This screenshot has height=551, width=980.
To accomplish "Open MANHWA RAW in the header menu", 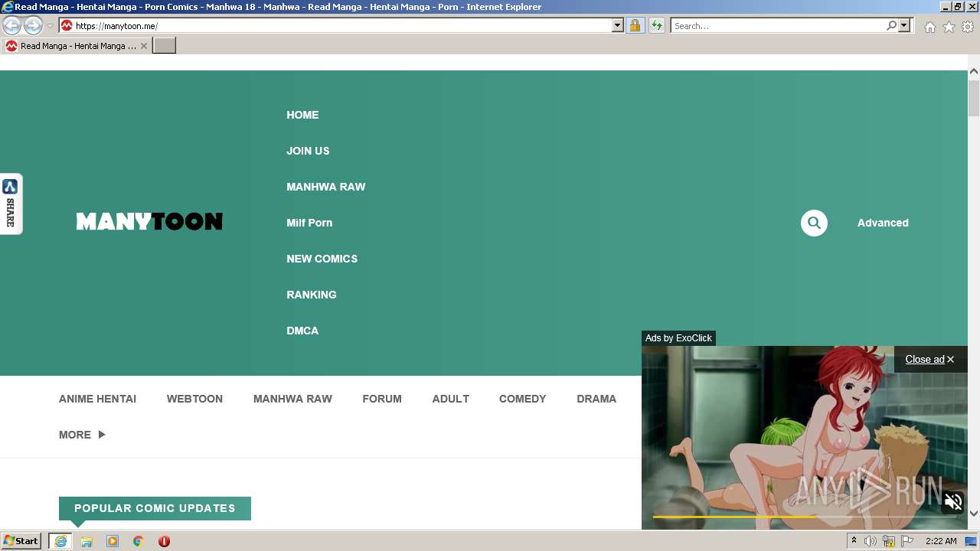I will (326, 187).
